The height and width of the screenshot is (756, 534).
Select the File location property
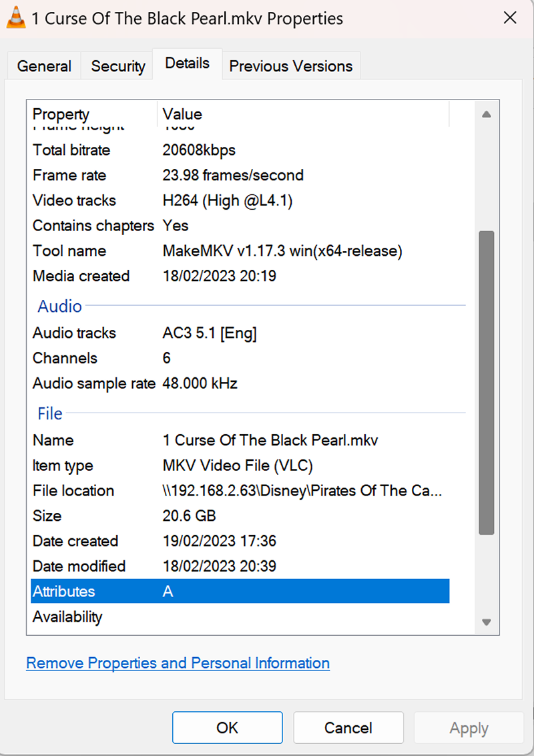(73, 491)
